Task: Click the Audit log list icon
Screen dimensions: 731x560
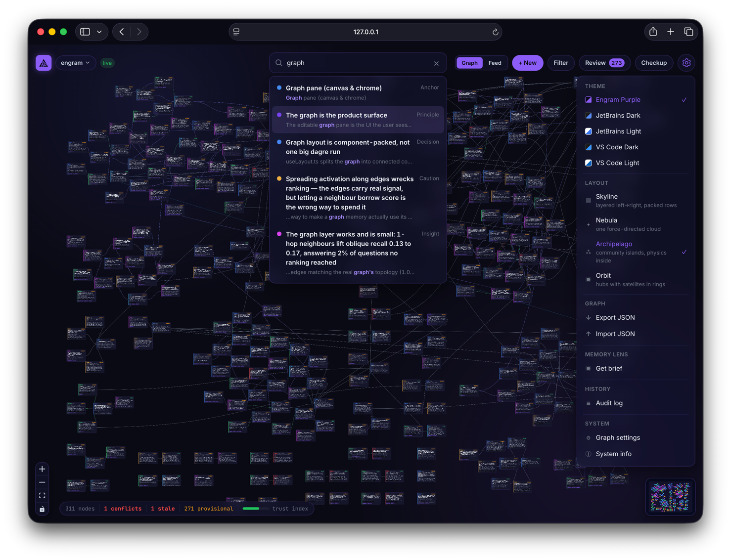Action: [589, 403]
